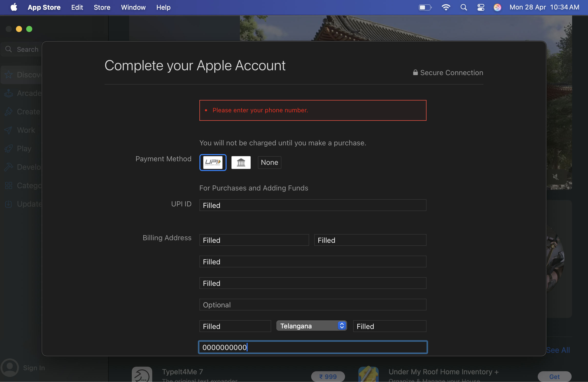Select the UPI payment method icon
This screenshot has height=382, width=588.
213,162
